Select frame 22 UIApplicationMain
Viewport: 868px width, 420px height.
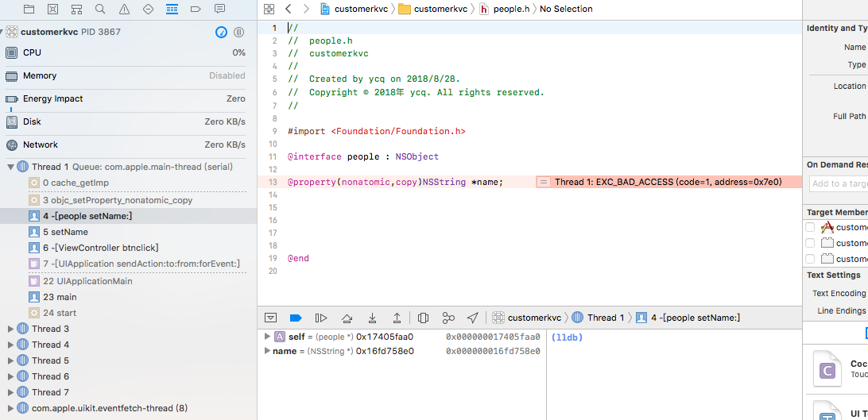129,281
